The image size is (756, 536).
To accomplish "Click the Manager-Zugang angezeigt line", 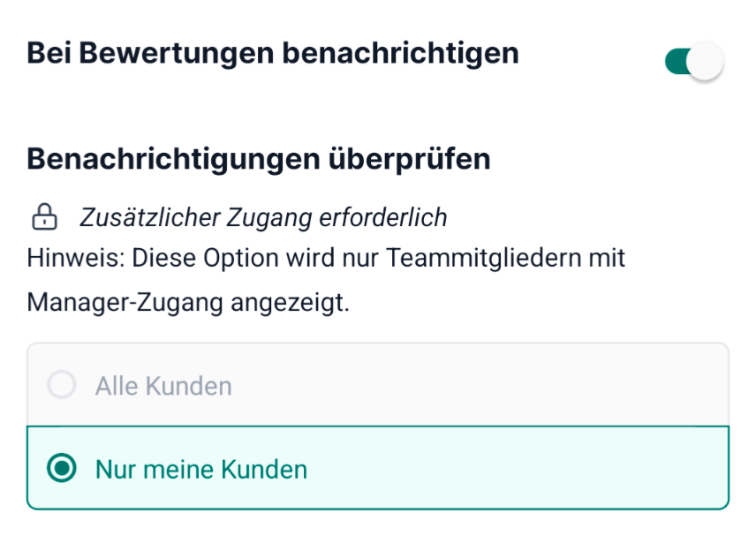I will tap(188, 303).
